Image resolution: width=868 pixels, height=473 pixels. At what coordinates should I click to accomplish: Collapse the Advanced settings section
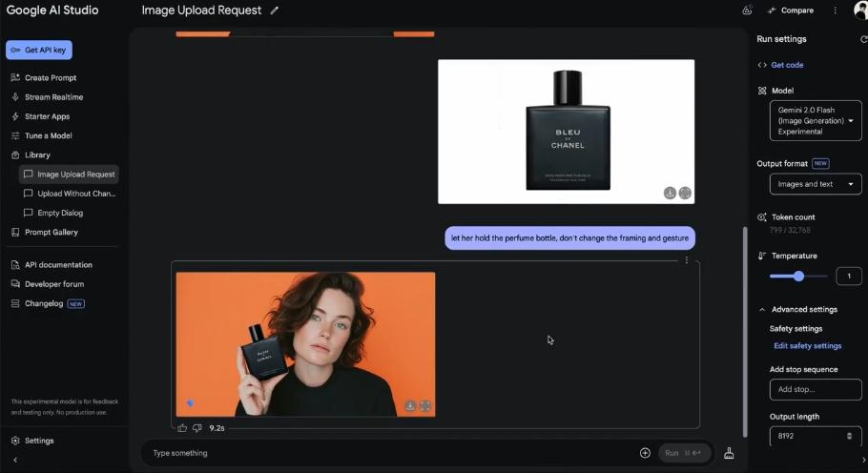(762, 310)
